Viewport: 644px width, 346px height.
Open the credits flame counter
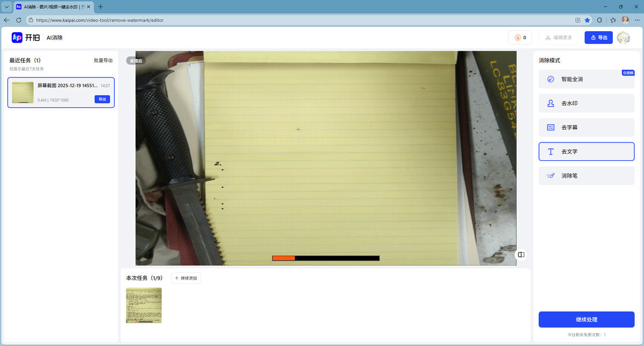coord(519,37)
